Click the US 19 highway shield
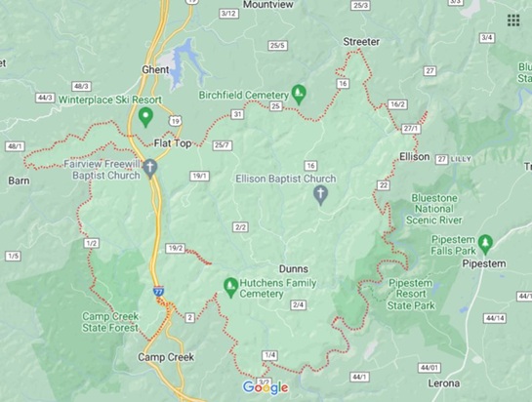The width and height of the screenshot is (532, 402). [175, 121]
